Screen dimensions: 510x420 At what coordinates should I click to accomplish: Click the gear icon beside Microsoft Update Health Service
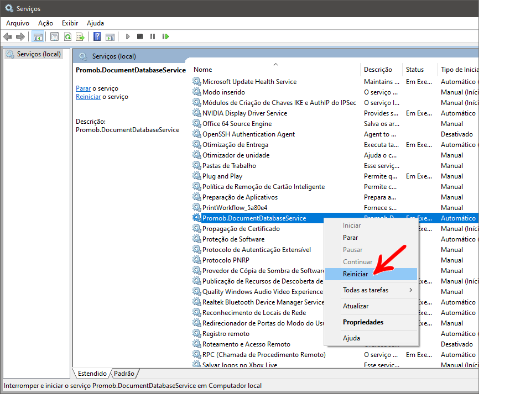pyautogui.click(x=196, y=82)
